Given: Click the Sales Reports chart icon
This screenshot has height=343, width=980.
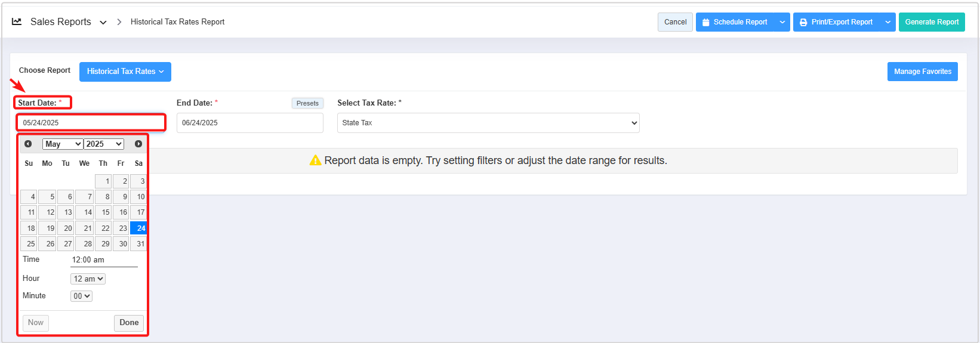Looking at the screenshot, I should click(17, 21).
